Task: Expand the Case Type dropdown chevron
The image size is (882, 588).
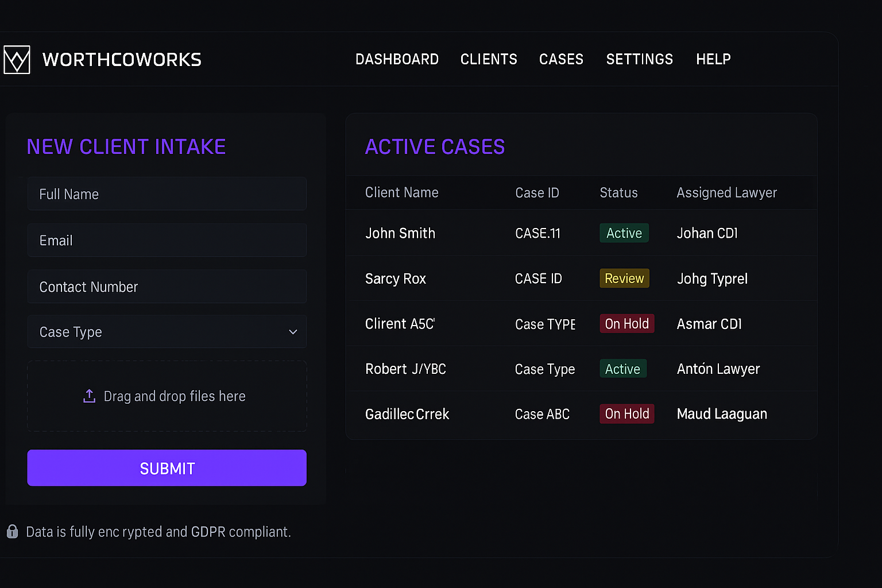Action: point(293,332)
